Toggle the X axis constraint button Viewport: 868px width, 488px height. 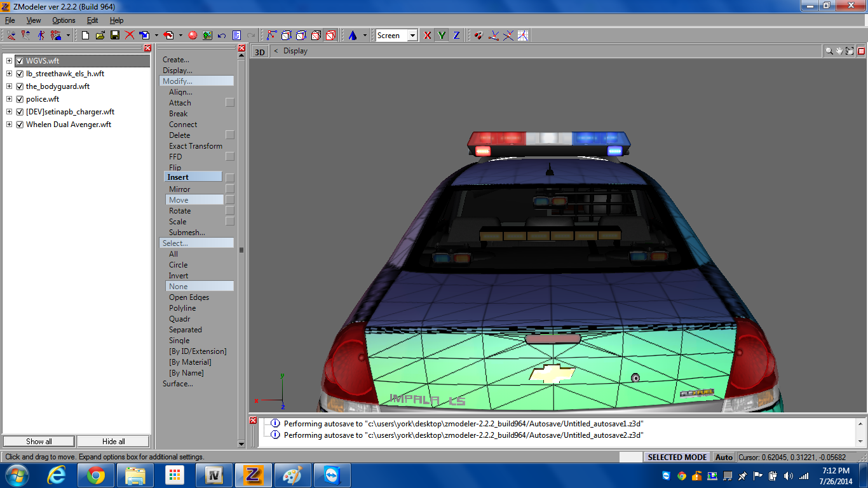tap(427, 36)
